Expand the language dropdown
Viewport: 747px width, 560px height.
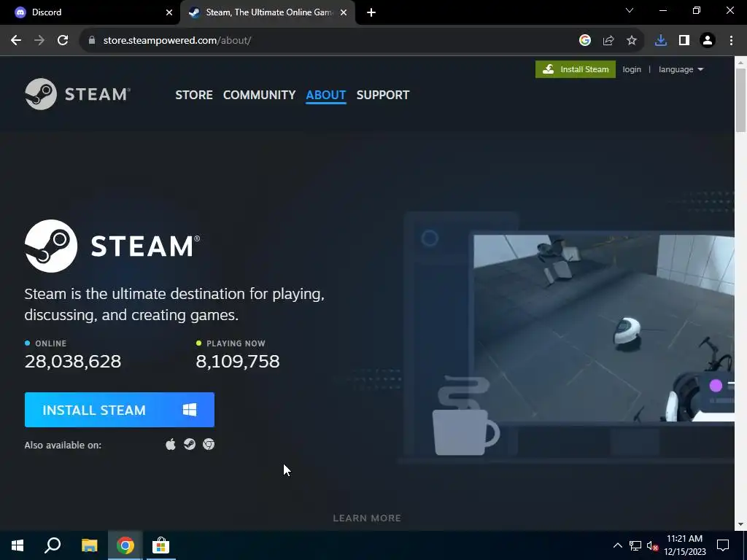(681, 69)
